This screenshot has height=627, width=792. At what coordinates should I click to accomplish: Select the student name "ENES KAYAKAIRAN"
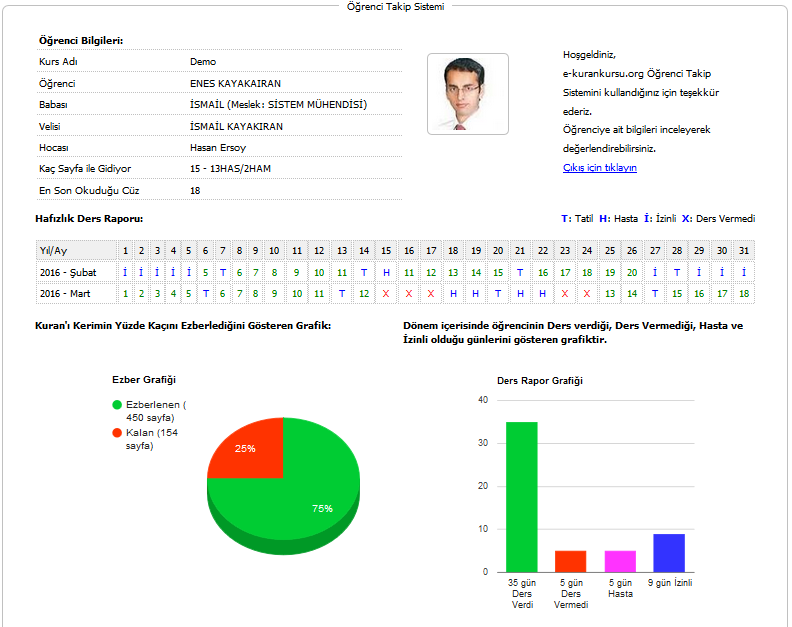(x=235, y=83)
